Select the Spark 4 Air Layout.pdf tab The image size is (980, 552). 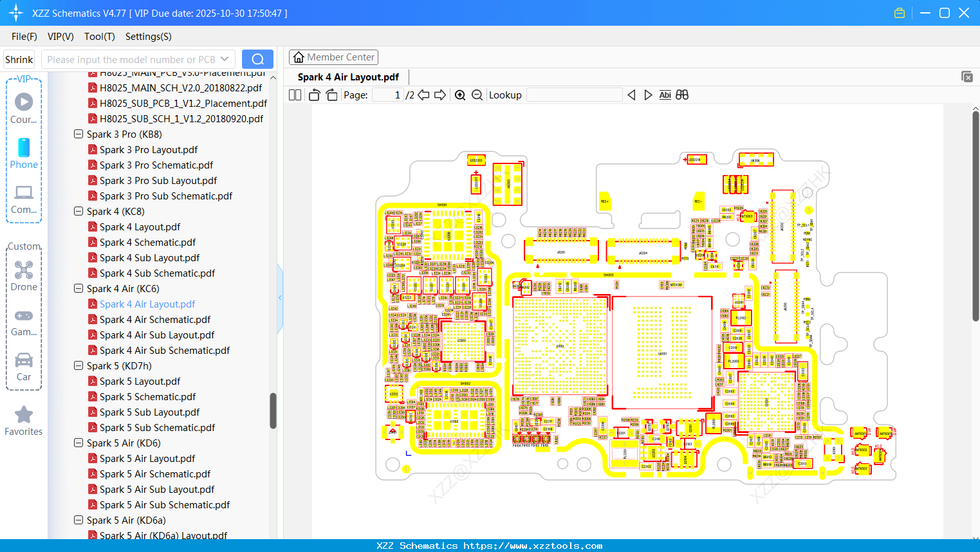(347, 77)
